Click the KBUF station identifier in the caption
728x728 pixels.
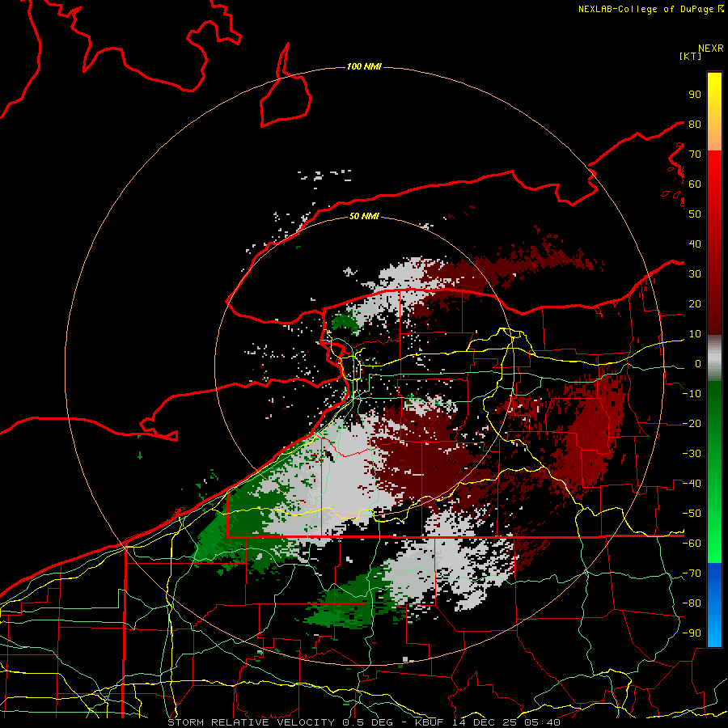click(x=430, y=722)
